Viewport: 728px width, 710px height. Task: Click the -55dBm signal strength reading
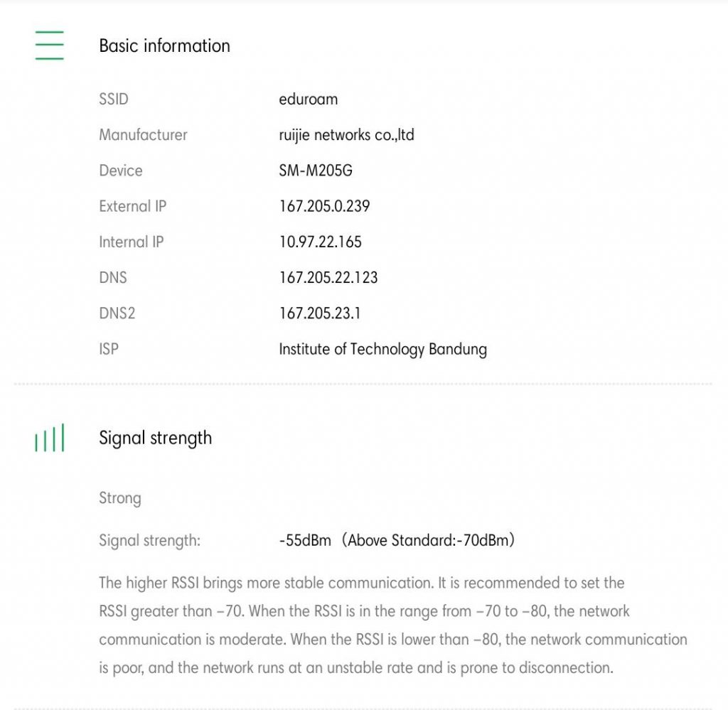(x=305, y=540)
